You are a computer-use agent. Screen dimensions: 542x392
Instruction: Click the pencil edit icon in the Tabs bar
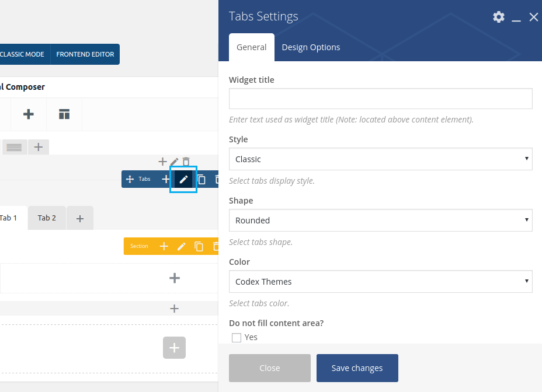(183, 179)
